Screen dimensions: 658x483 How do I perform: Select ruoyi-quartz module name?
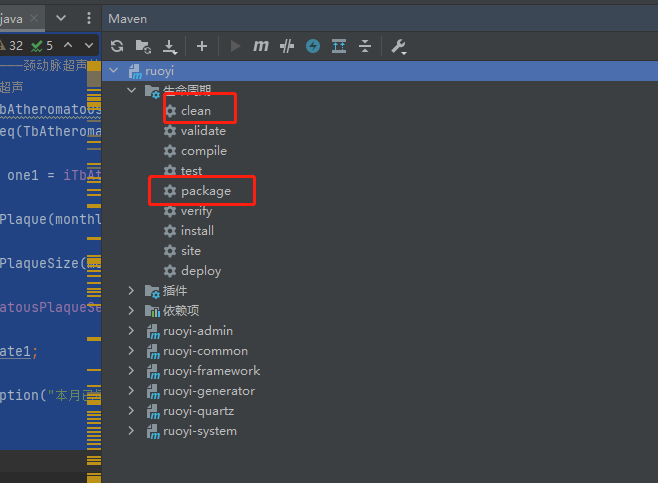(x=198, y=411)
